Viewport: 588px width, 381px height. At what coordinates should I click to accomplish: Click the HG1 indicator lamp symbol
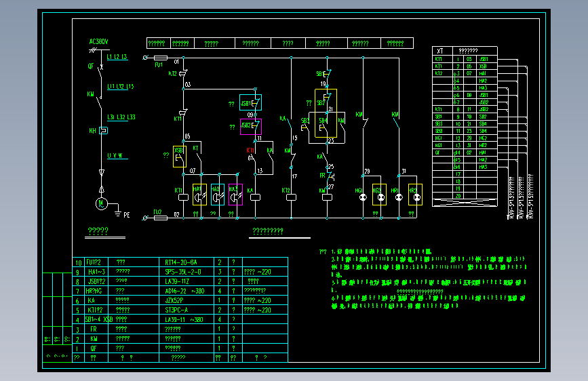point(363,197)
